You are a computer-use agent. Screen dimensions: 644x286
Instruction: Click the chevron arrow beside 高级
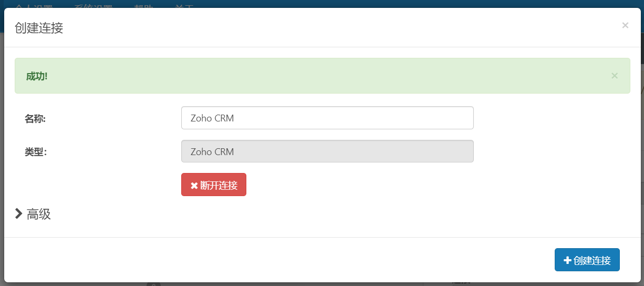click(19, 213)
